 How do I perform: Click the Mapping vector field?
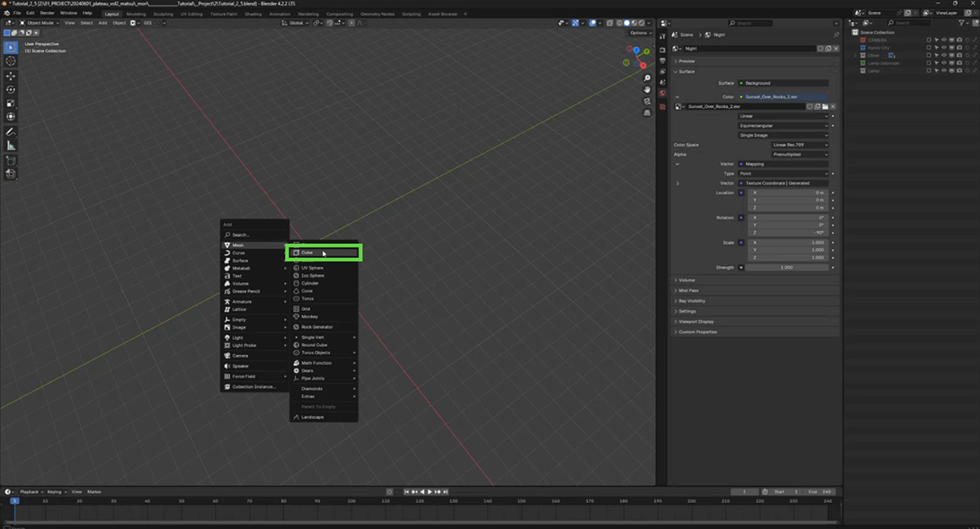(783, 164)
